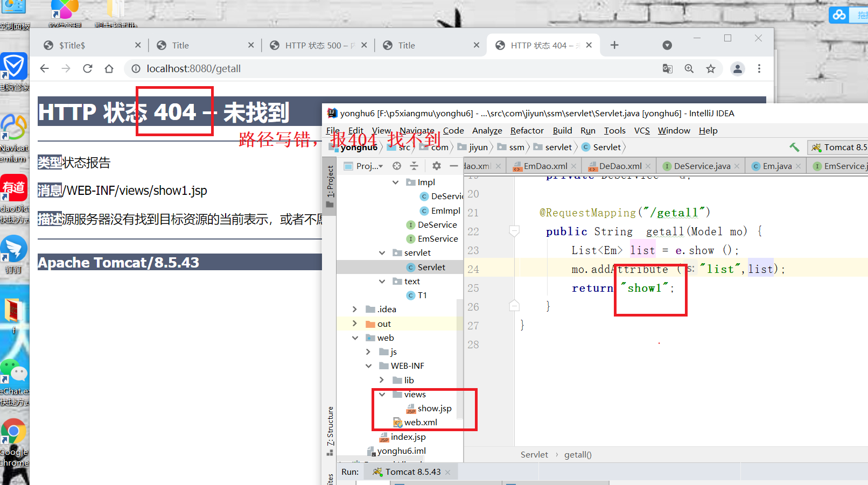The image size is (868, 485).
Task: Collapse the Impl folder in project tree
Action: point(395,182)
